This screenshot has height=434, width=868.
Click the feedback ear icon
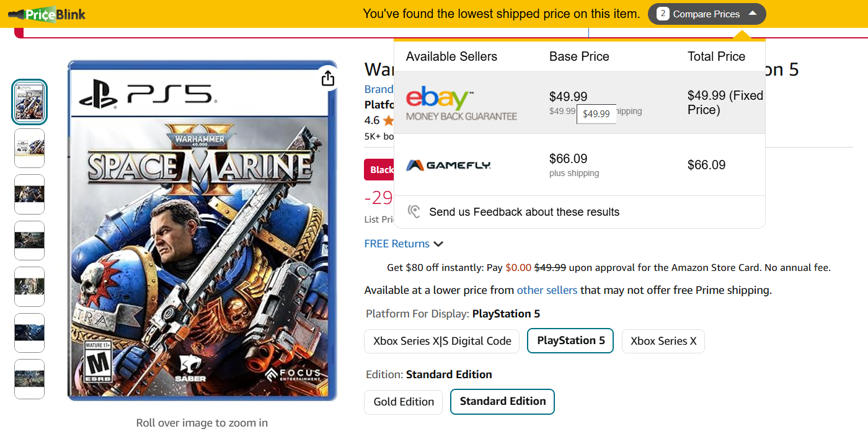pos(414,212)
